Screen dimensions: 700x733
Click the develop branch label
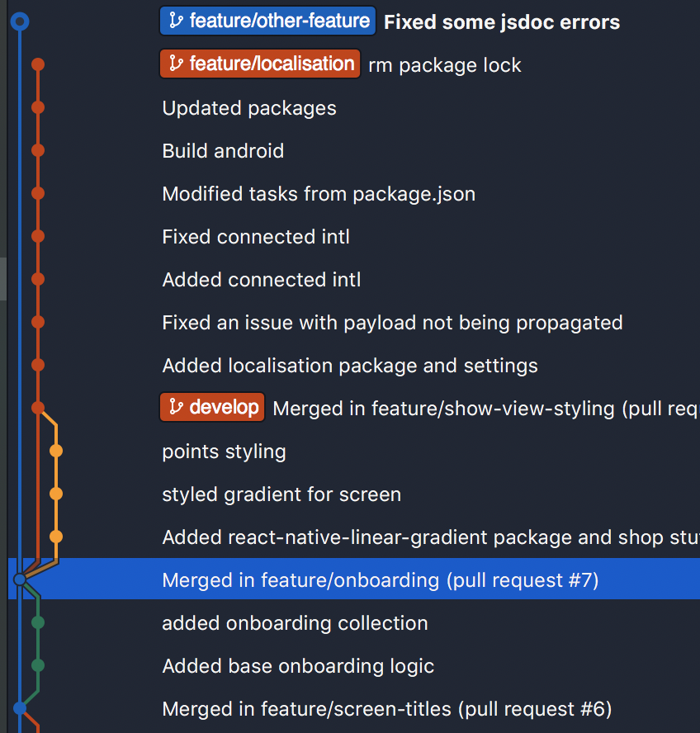(x=212, y=407)
